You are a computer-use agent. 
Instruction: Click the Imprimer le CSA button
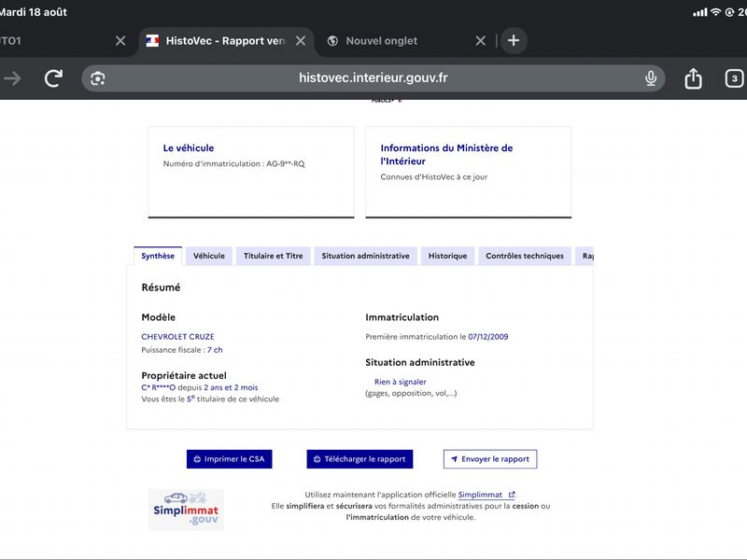tap(229, 459)
